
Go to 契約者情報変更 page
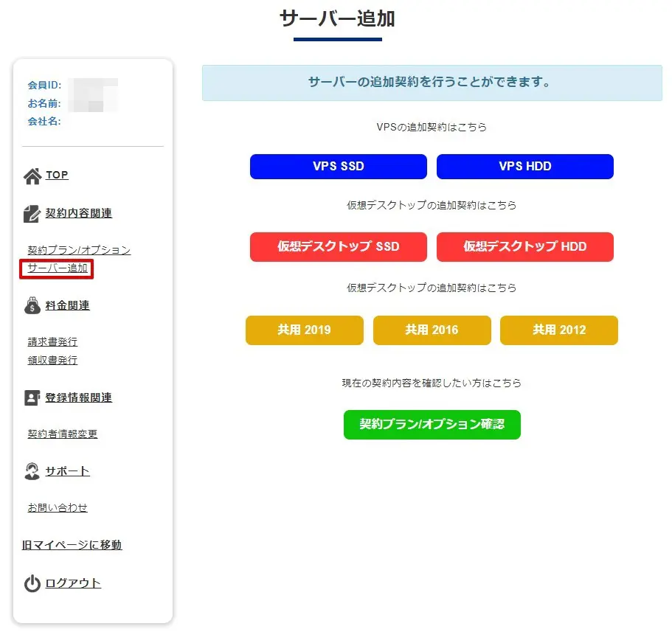63,434
